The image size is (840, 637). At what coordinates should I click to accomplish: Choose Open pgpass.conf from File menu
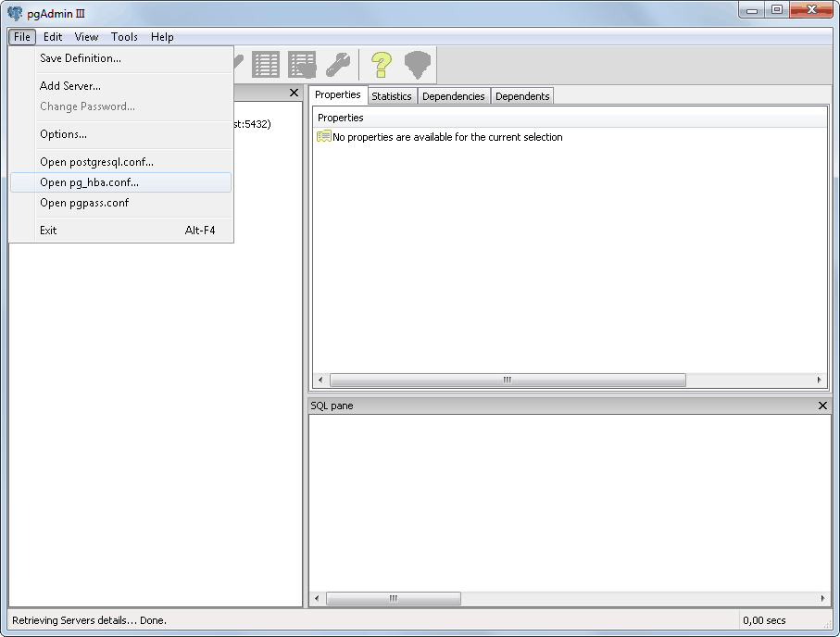point(84,203)
